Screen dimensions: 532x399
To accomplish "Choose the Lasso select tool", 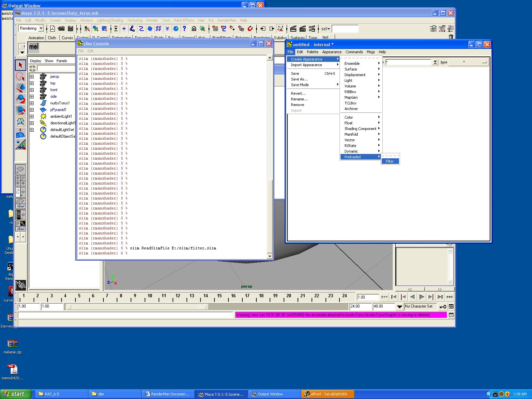I will point(21,76).
